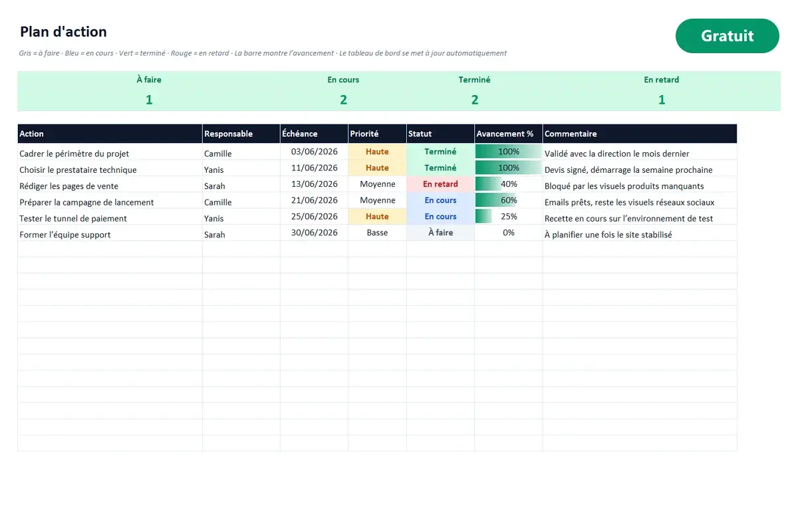Select cell 'Rédiger les pages de vente'

110,184
